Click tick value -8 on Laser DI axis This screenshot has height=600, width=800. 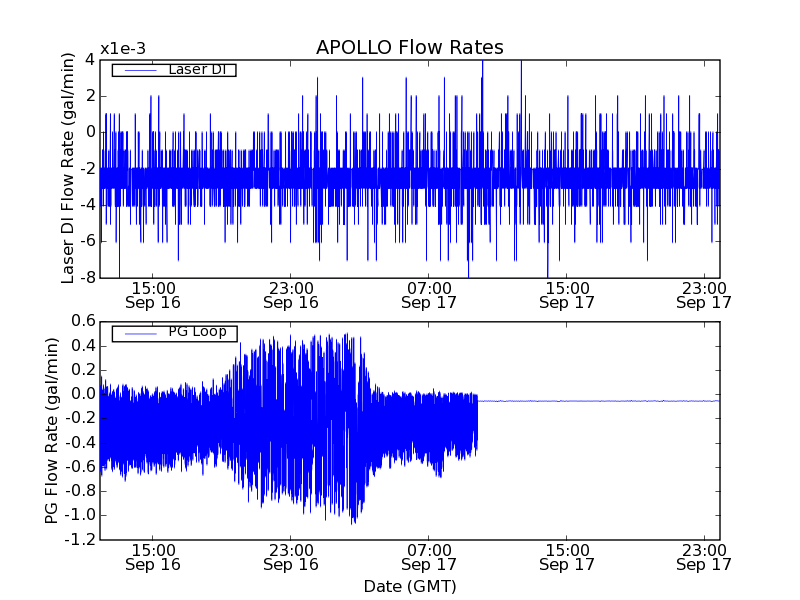tap(87, 278)
